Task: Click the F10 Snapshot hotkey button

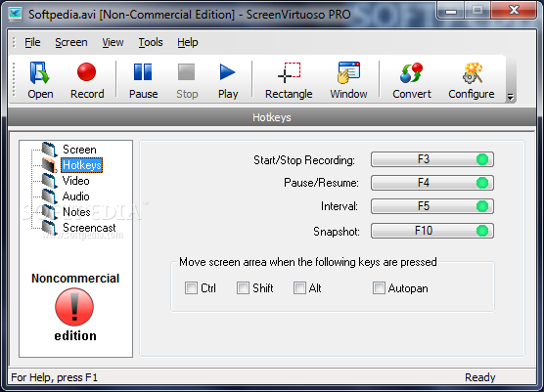Action: click(x=432, y=231)
